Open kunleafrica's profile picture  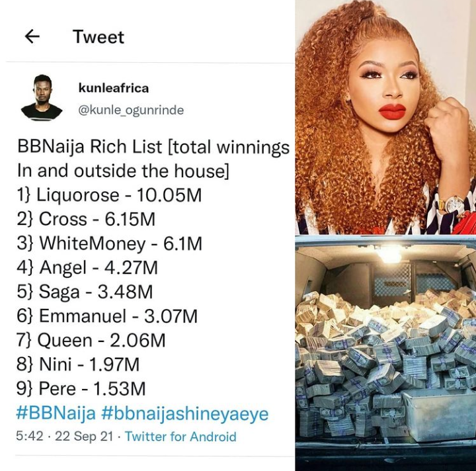click(42, 98)
